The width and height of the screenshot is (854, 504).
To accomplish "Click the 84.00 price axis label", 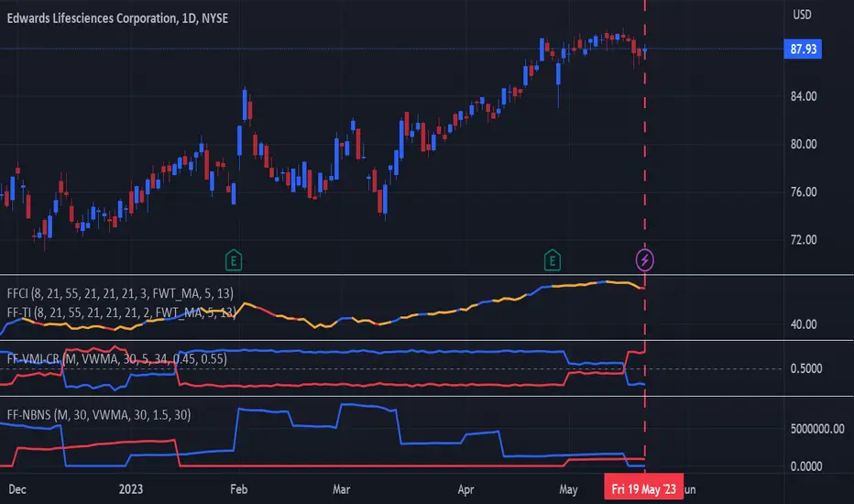I will 804,96.
